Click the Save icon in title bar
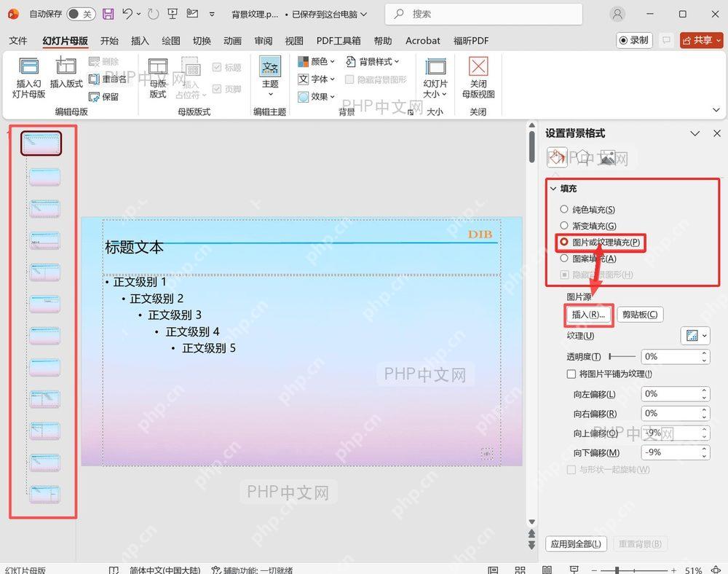Screen dimensions: 728x574 click(108, 14)
